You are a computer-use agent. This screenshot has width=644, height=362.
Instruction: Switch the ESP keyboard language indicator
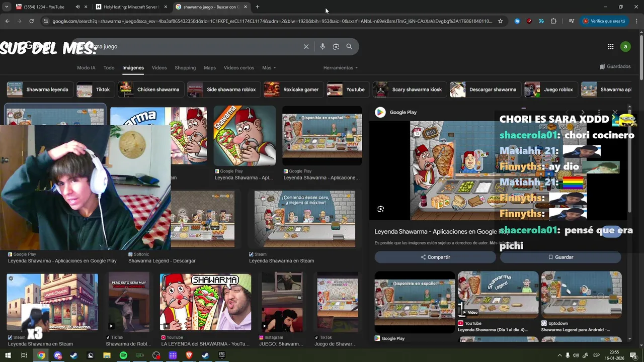(596, 355)
